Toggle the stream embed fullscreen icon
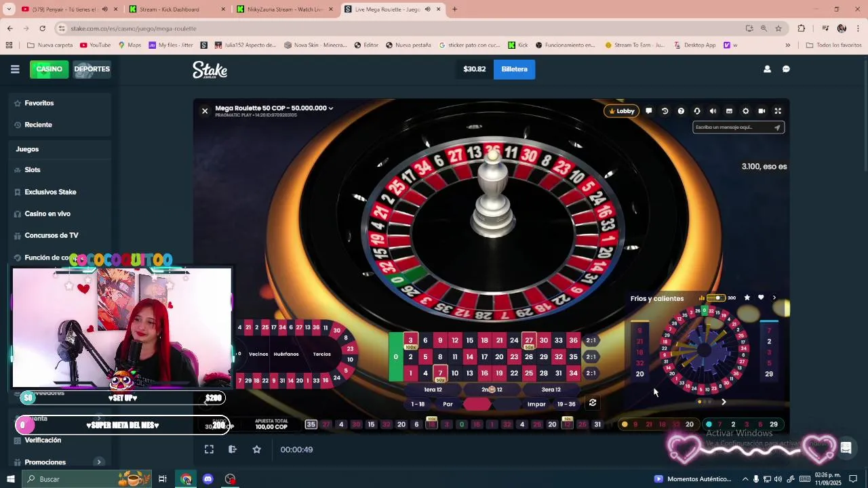The height and width of the screenshot is (488, 868). [209, 449]
